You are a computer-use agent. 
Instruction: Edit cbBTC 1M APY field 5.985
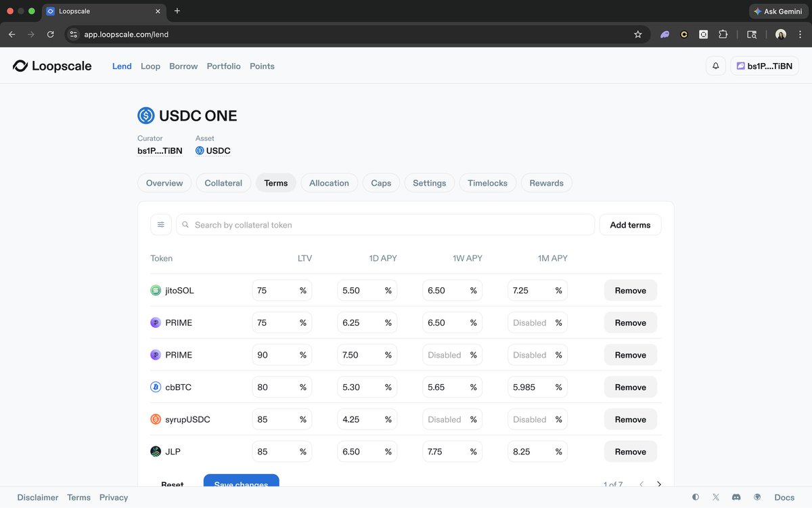coord(537,387)
